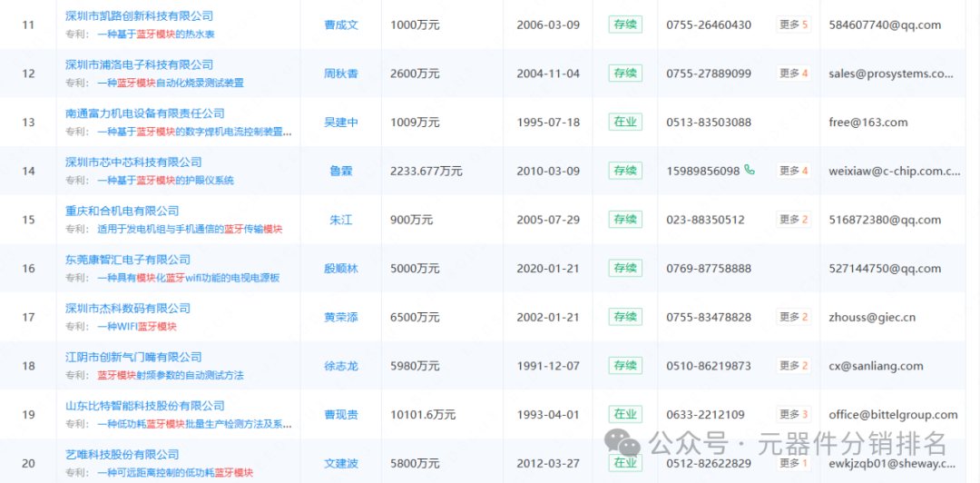Open patent 适用于发电机组与手机通信的蓝牙传输模块

pyautogui.click(x=190, y=230)
